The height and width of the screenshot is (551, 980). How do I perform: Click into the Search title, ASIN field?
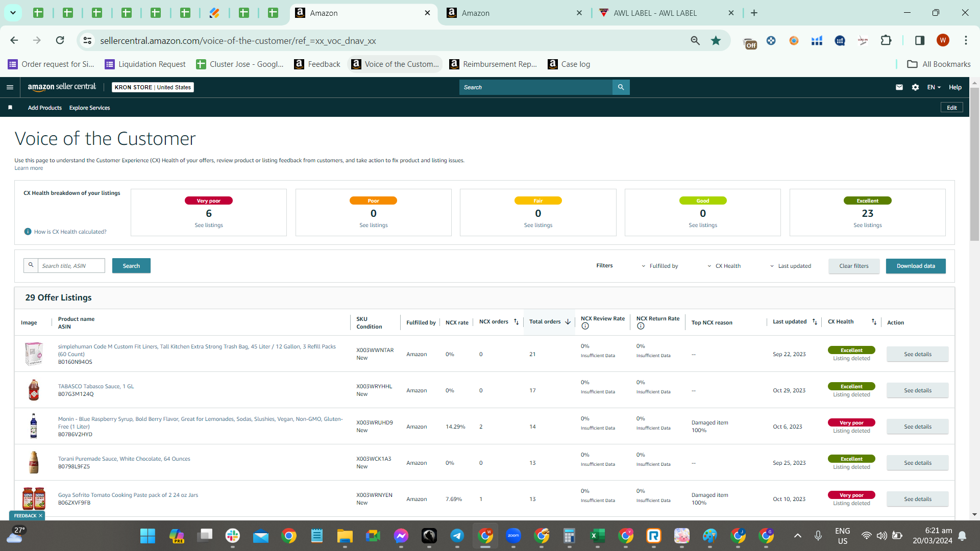(71, 266)
